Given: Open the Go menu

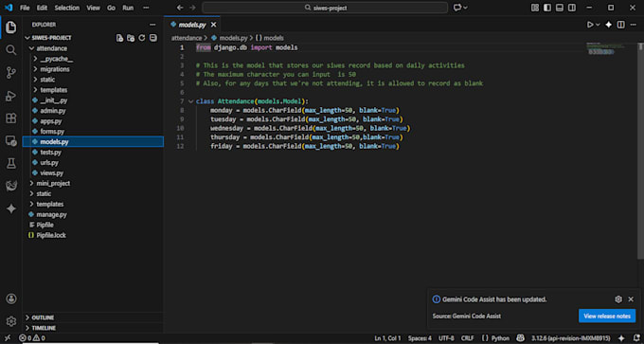Looking at the screenshot, I should 112,8.
